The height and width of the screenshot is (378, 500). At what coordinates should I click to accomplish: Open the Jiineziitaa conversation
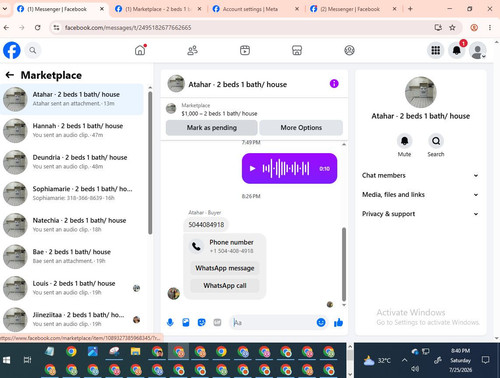pos(72,319)
